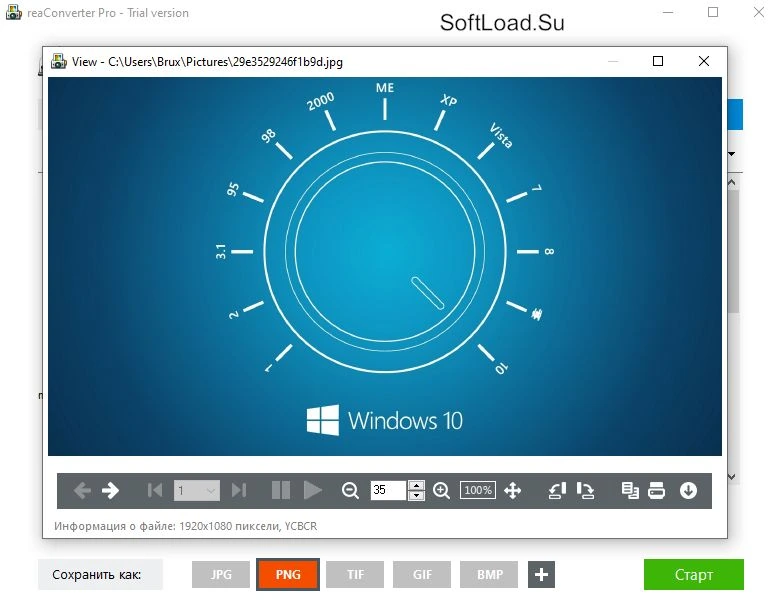Screen dimensions: 781x604
Task: Copy image to clipboard icon
Action: (630, 491)
